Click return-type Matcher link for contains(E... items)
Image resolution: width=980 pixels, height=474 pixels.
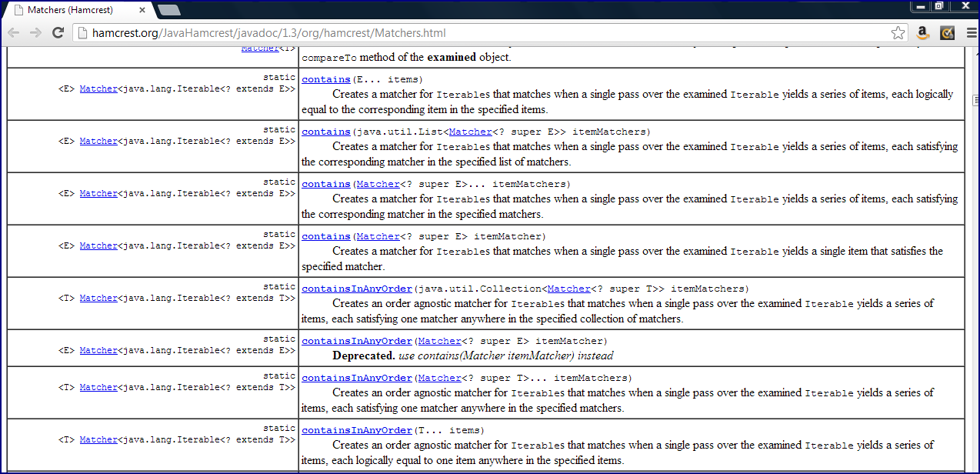[x=98, y=88]
